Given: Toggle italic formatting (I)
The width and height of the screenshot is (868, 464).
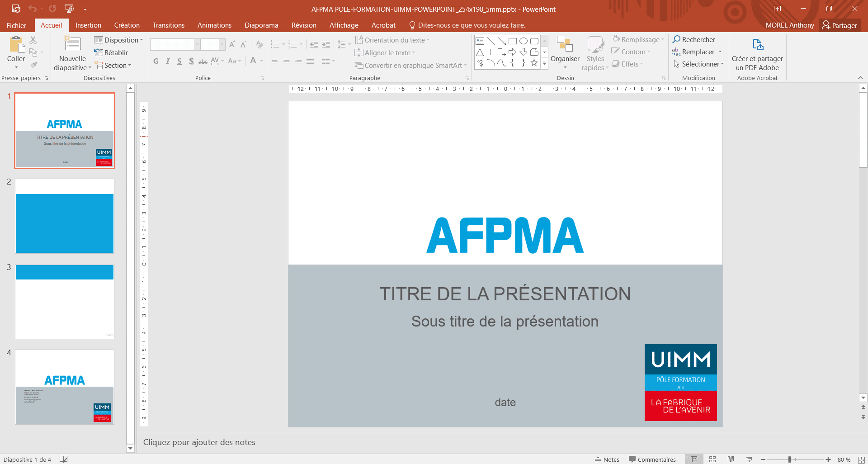Looking at the screenshot, I should pos(168,61).
